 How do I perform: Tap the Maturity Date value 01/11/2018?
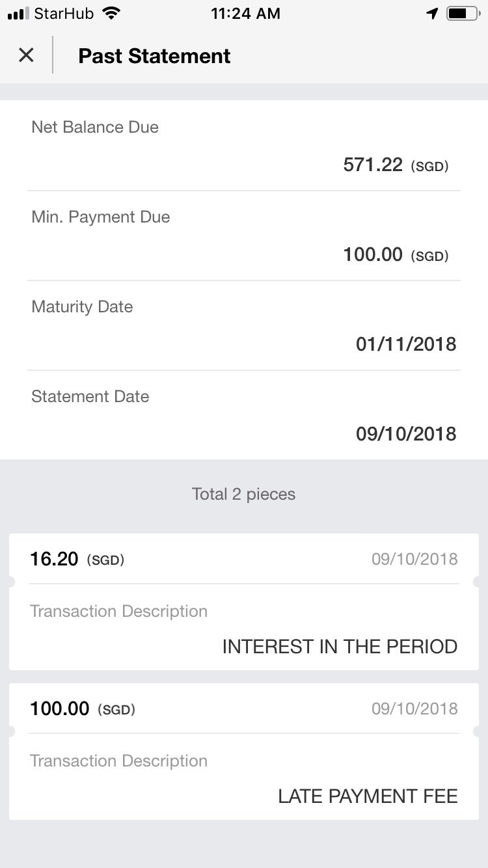(406, 344)
